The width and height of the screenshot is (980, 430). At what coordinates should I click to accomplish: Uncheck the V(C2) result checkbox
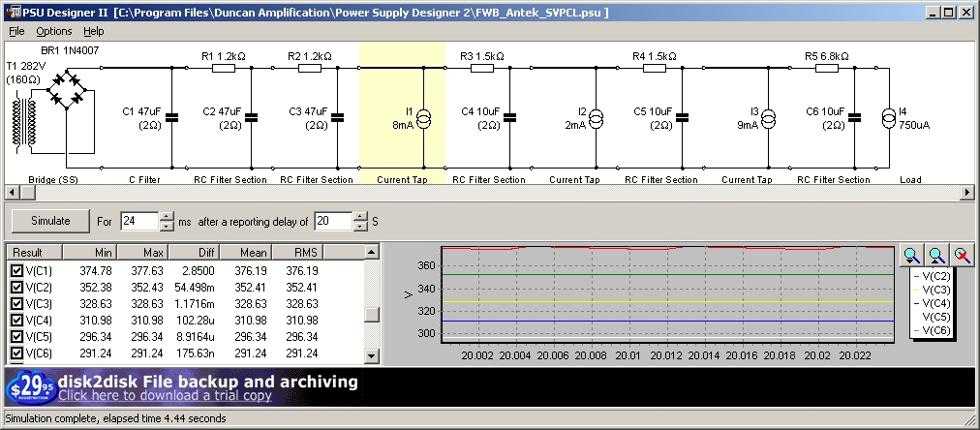click(x=16, y=288)
